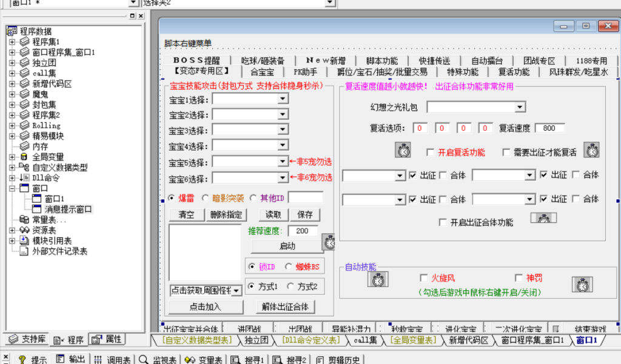Select the 暗影突袭 radio button
Screen dimensions: 621x364
coord(205,198)
